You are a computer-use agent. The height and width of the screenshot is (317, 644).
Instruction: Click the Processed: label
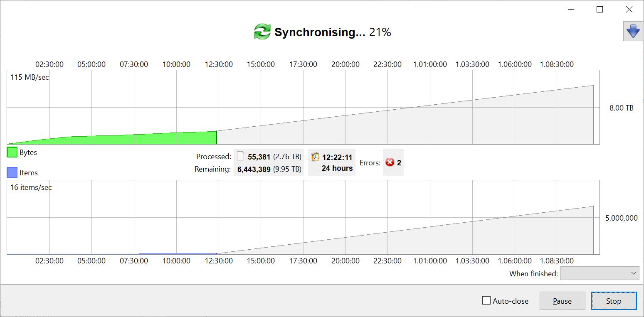[214, 157]
